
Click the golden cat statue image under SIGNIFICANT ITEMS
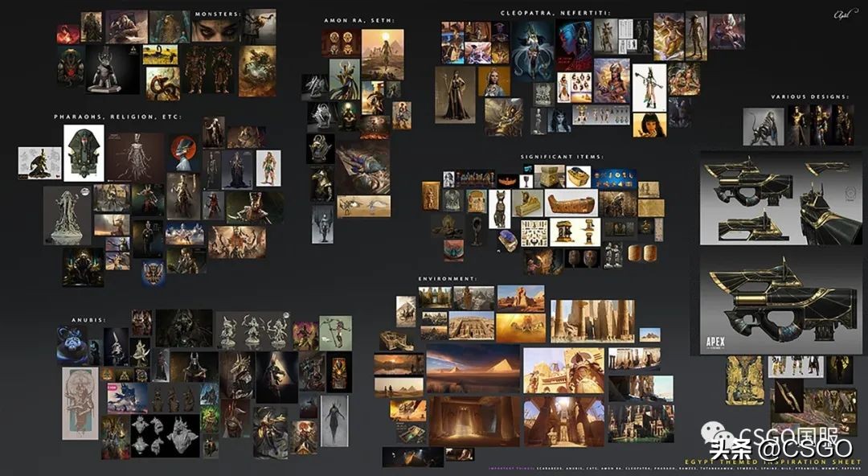coord(499,209)
